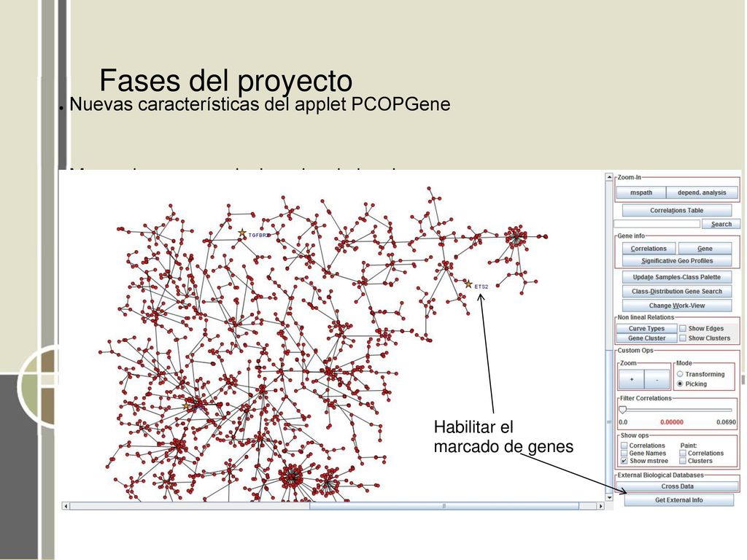Toggle Correlations under Show ops
The width and height of the screenshot is (747, 560).
coord(624,446)
